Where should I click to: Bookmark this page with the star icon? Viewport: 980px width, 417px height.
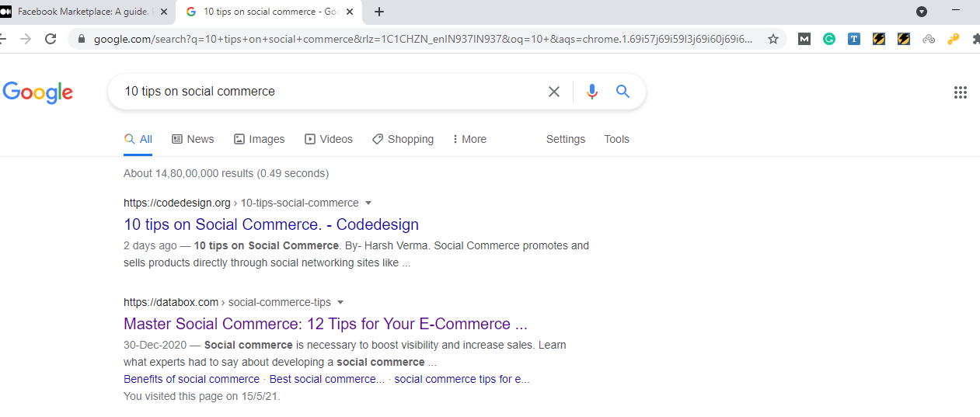click(x=773, y=39)
